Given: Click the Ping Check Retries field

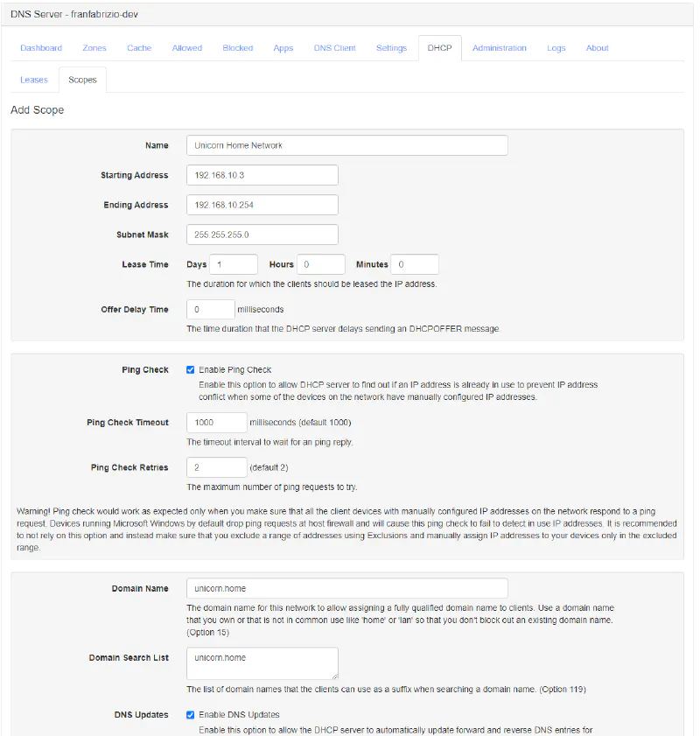Looking at the screenshot, I should [217, 467].
